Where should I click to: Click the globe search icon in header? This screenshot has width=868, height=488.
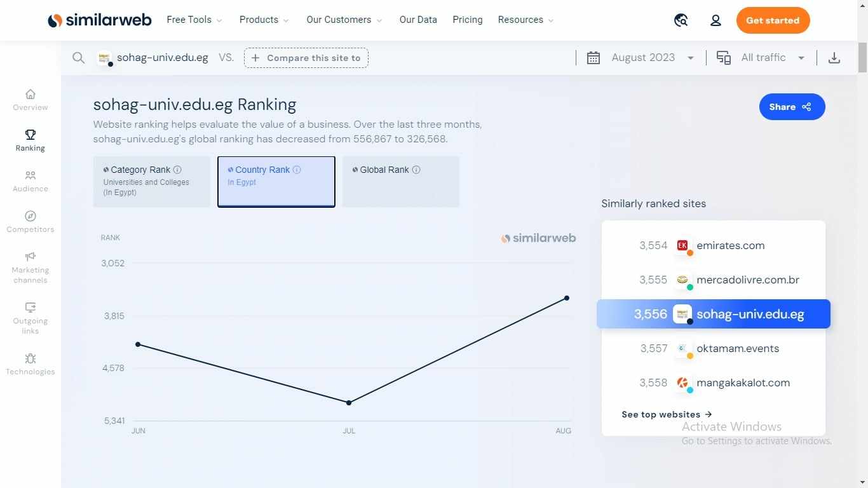click(x=681, y=20)
